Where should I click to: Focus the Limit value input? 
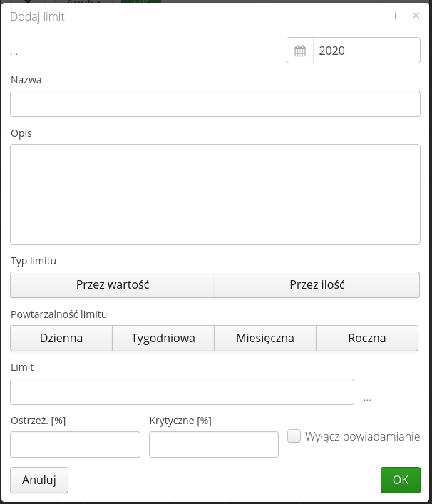[x=182, y=391]
